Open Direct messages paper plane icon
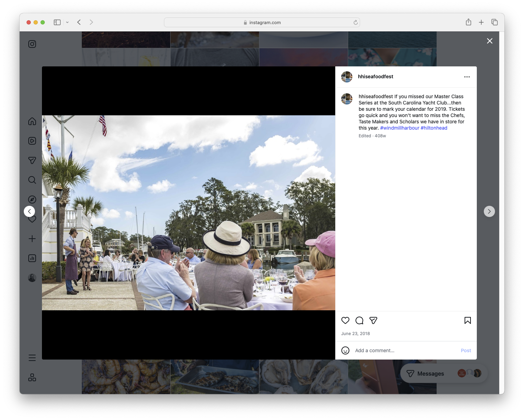This screenshot has width=524, height=420. click(x=32, y=160)
